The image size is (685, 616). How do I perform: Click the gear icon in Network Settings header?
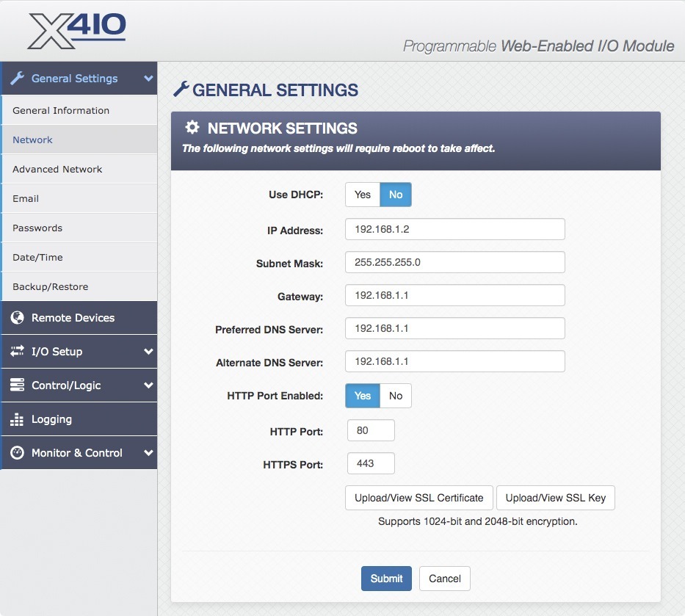pos(191,127)
